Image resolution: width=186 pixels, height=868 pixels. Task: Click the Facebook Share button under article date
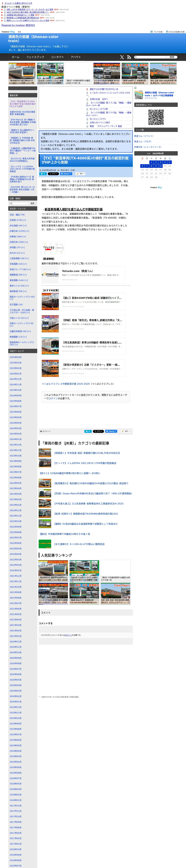pos(66,174)
